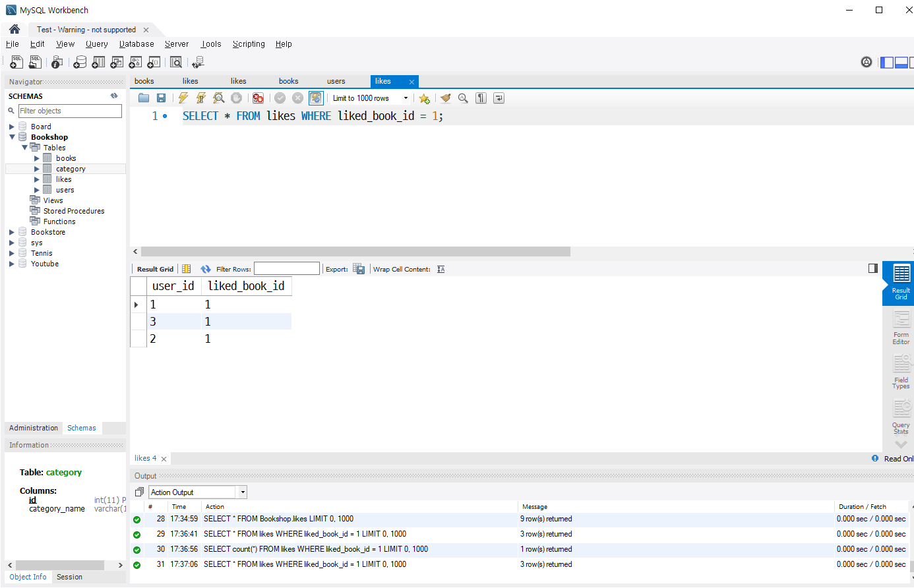Toggle the result side panel
This screenshot has height=588, width=914.
tap(873, 268)
